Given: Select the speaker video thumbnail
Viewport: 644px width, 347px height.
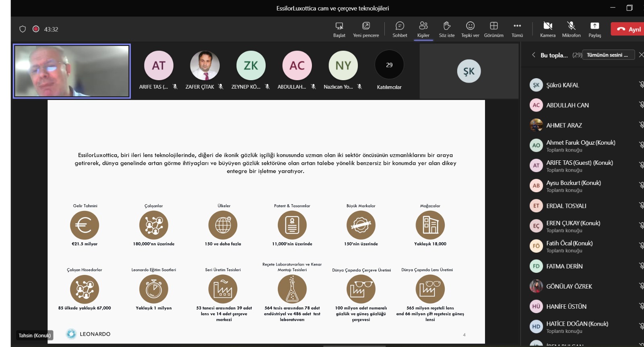Looking at the screenshot, I should pos(72,71).
